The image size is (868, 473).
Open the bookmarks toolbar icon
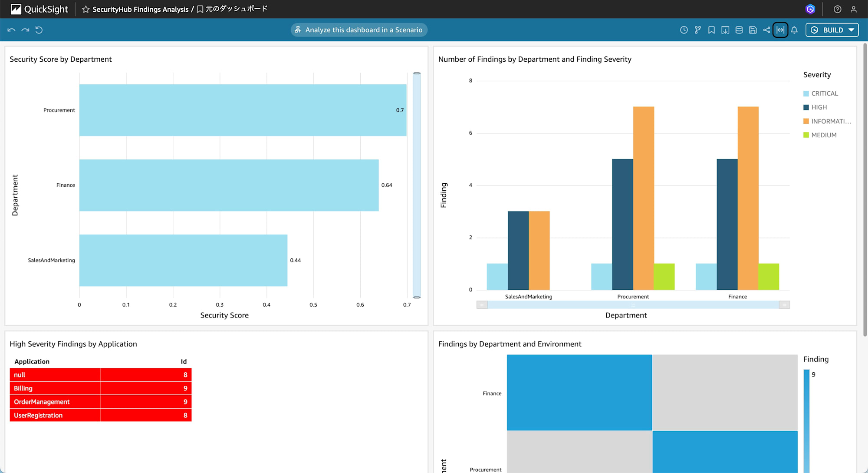pos(711,30)
